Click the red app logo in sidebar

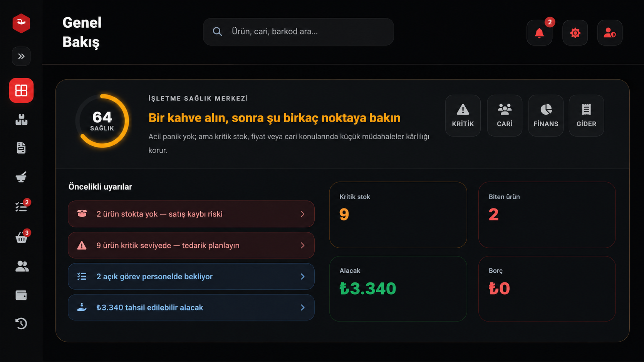click(x=21, y=23)
